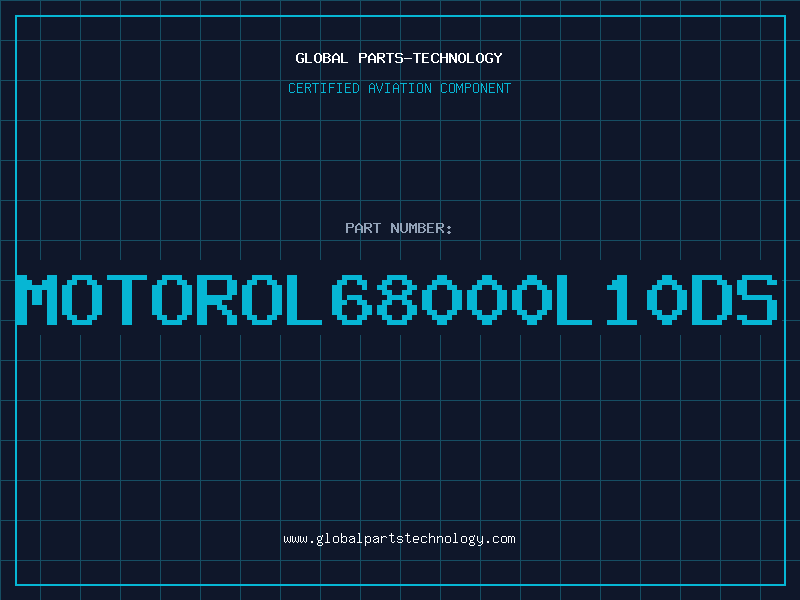Select the CERTIFIED word in subtitle
This screenshot has height=600, width=800.
click(324, 88)
